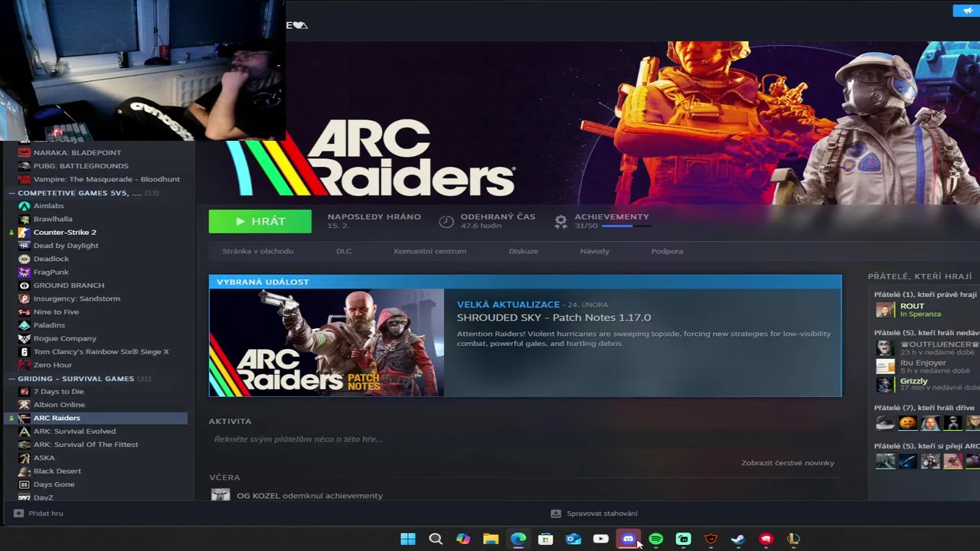Open the Aimlabs game icon in library
Screen dimensions: 980x551
[24, 206]
